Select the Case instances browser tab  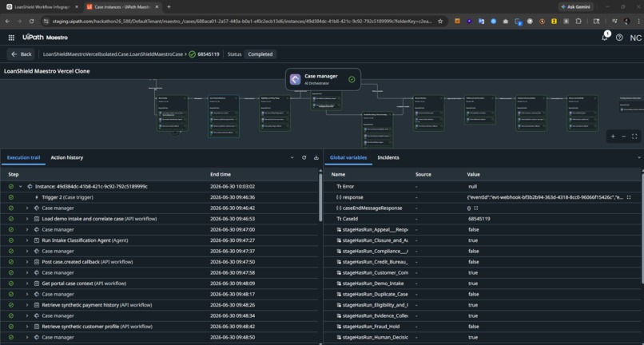click(x=122, y=7)
